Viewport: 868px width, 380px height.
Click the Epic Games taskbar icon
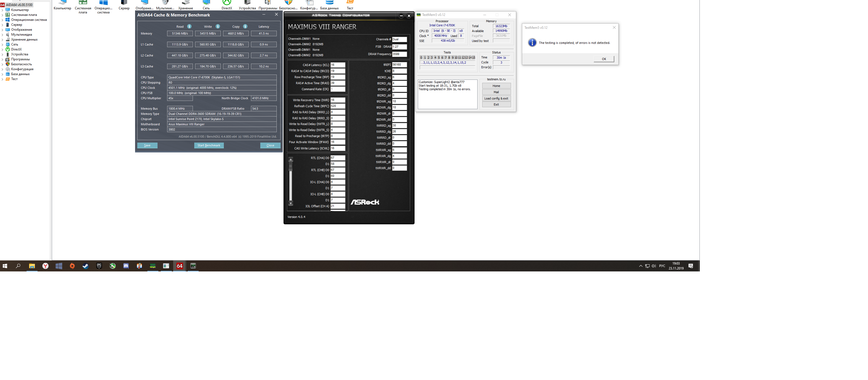pos(99,266)
